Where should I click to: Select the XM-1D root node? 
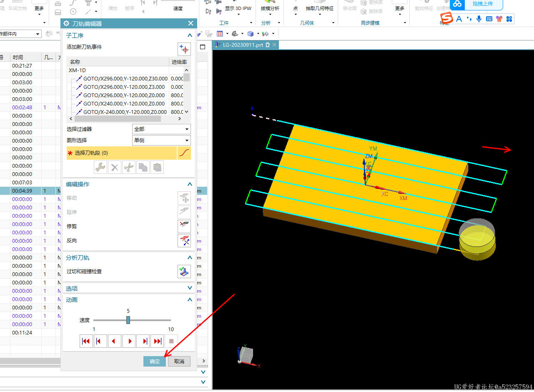click(78, 70)
